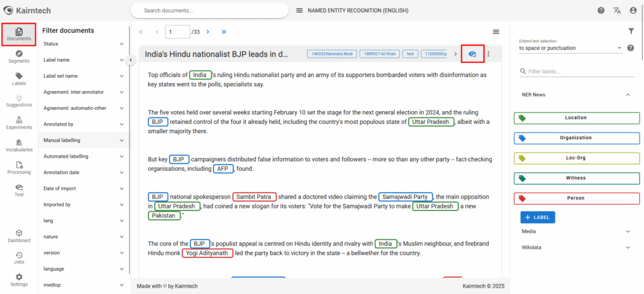644x294 pixels.
Task: Expand the Manual labelling filter
Action: (121, 140)
